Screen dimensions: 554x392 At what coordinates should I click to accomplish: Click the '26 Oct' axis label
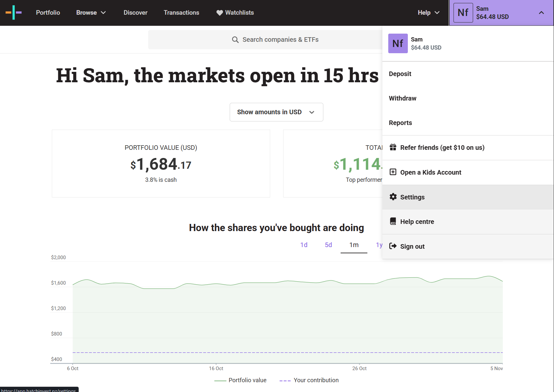pos(359,368)
